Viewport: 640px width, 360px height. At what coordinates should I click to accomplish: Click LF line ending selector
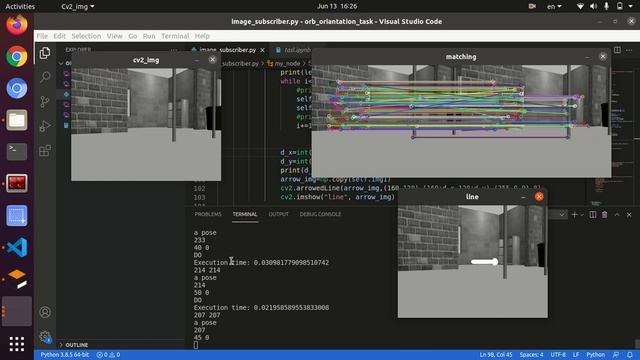click(576, 355)
